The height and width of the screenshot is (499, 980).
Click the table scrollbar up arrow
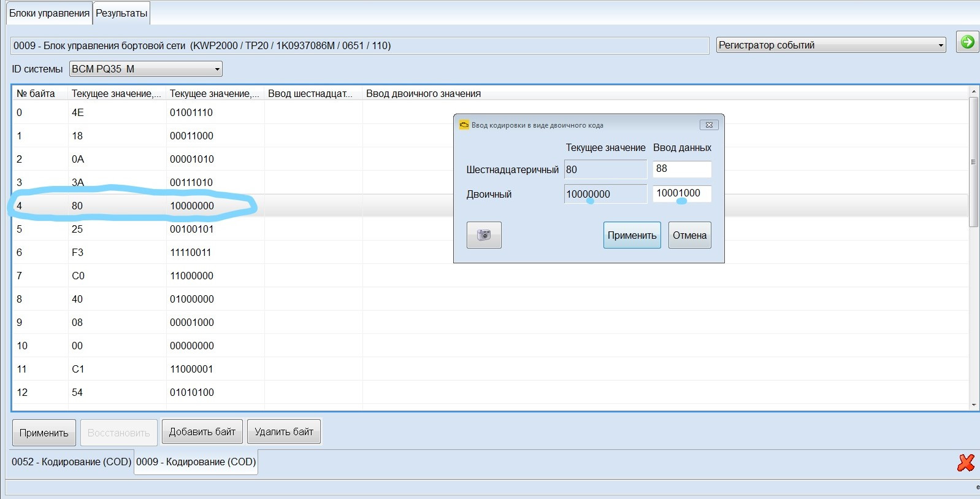point(973,91)
